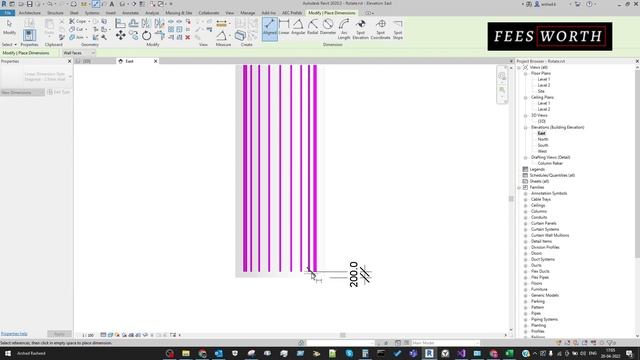Screen dimensions: 640x360
Task: Select the Radial dimension tool
Action: coord(313,27)
